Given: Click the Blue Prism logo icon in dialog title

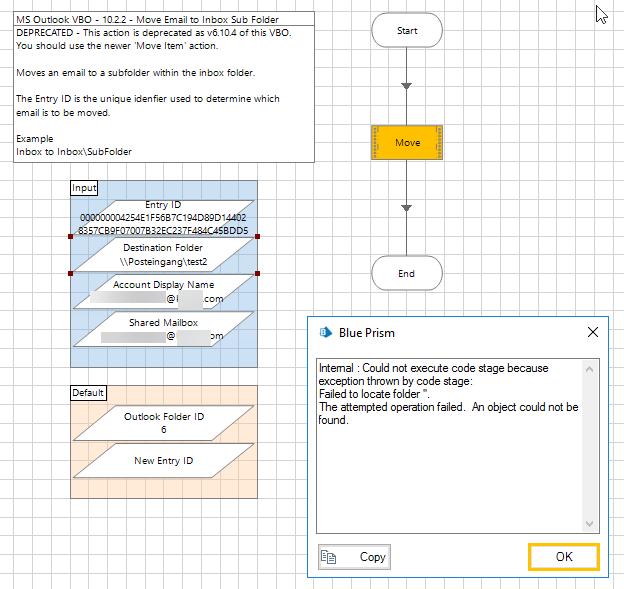Looking at the screenshot, I should [326, 332].
